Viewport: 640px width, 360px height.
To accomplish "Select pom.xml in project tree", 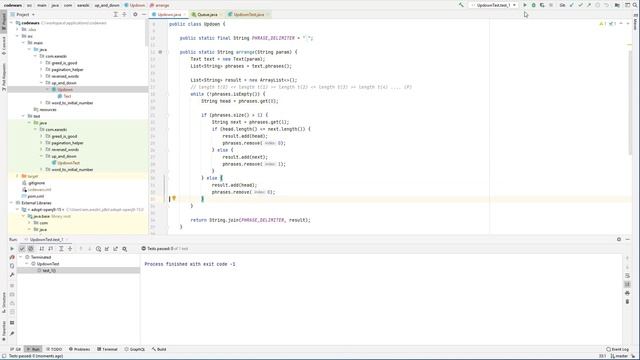I will 35,196.
